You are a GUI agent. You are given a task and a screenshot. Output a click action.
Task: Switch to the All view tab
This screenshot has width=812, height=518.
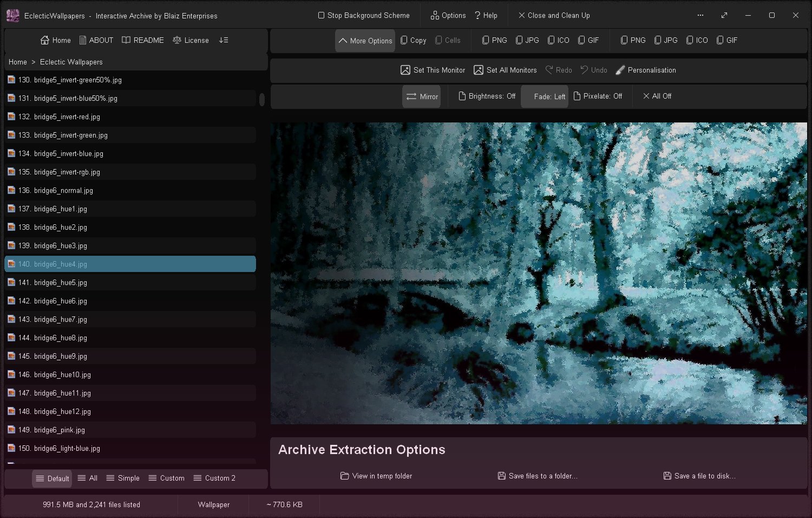[88, 478]
